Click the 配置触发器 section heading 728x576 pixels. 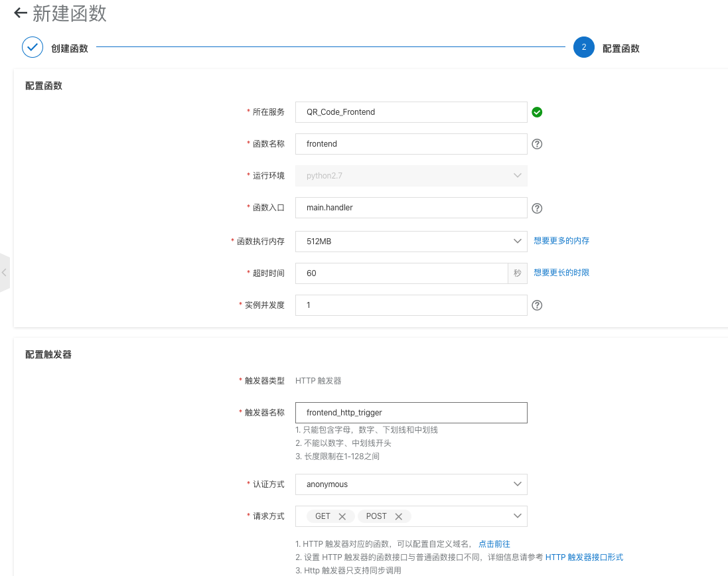pyautogui.click(x=48, y=354)
